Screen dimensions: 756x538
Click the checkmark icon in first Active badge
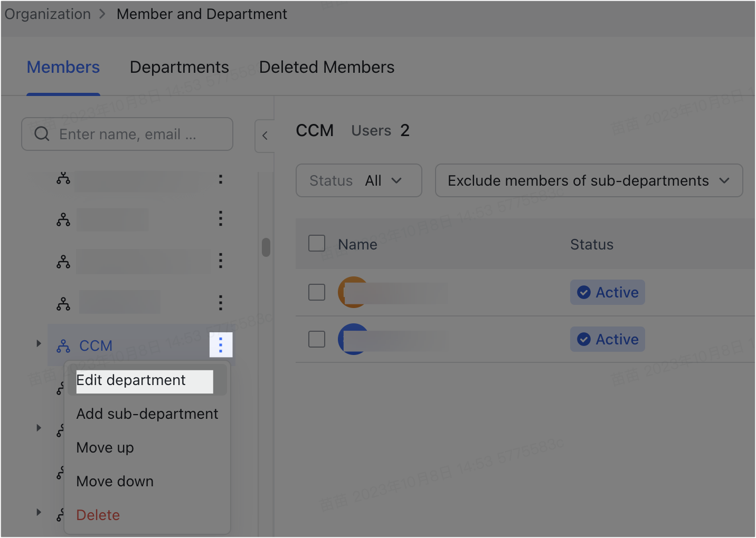tap(584, 292)
